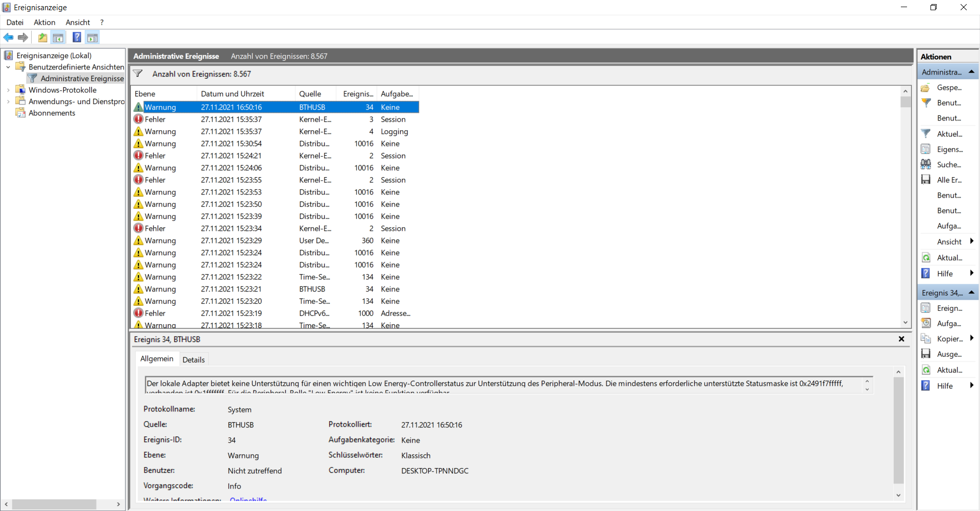Expand the Anwendungs- und Dienstprotokolle node
980x511 pixels.
8,102
